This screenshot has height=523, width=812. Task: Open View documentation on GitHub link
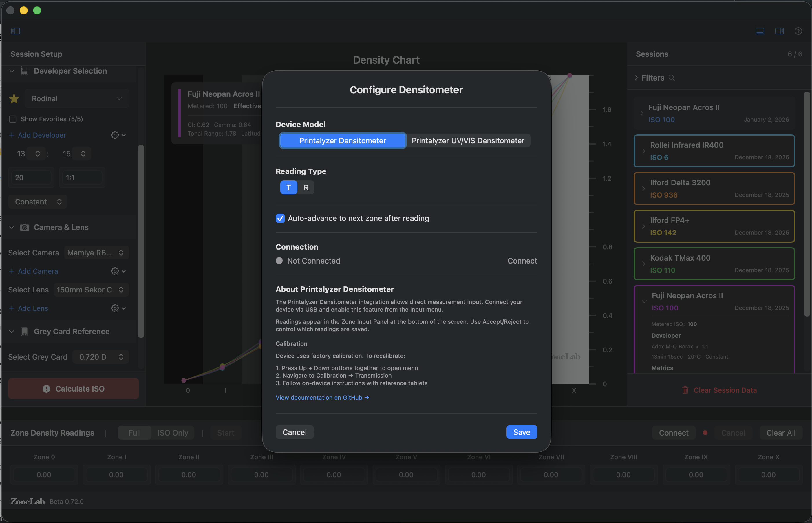[322, 397]
